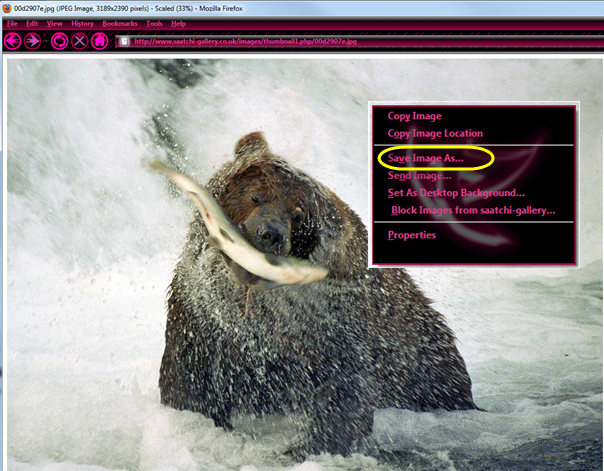
Task: Expand the History menu
Action: (83, 23)
